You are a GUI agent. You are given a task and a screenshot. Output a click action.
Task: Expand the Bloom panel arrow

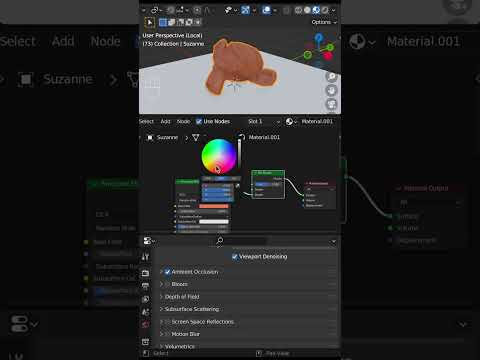click(x=162, y=284)
